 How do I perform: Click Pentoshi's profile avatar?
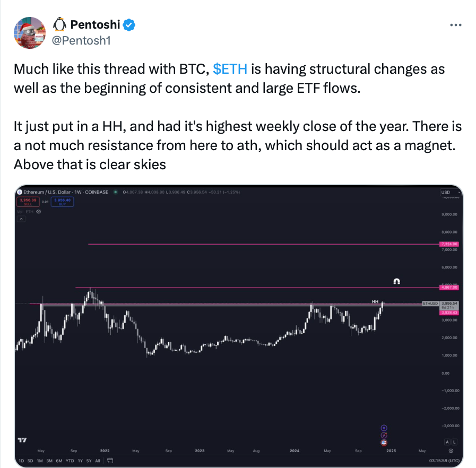point(28,32)
